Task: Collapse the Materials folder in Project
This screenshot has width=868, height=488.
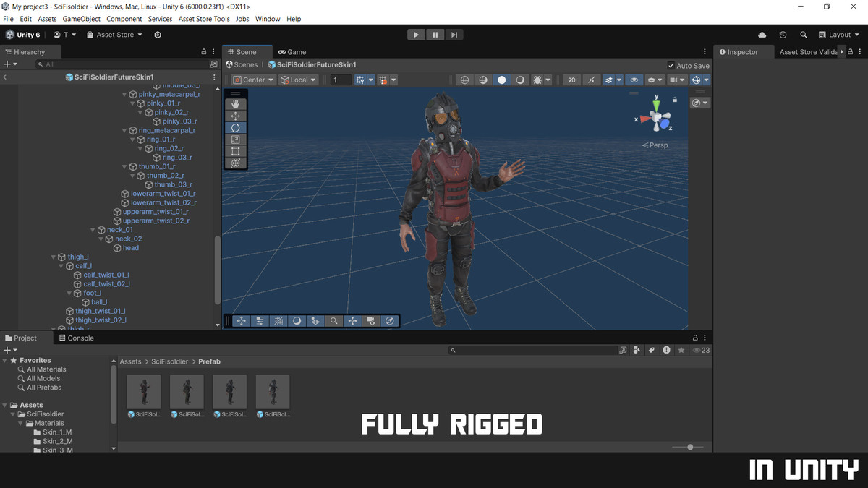Action: 21,423
